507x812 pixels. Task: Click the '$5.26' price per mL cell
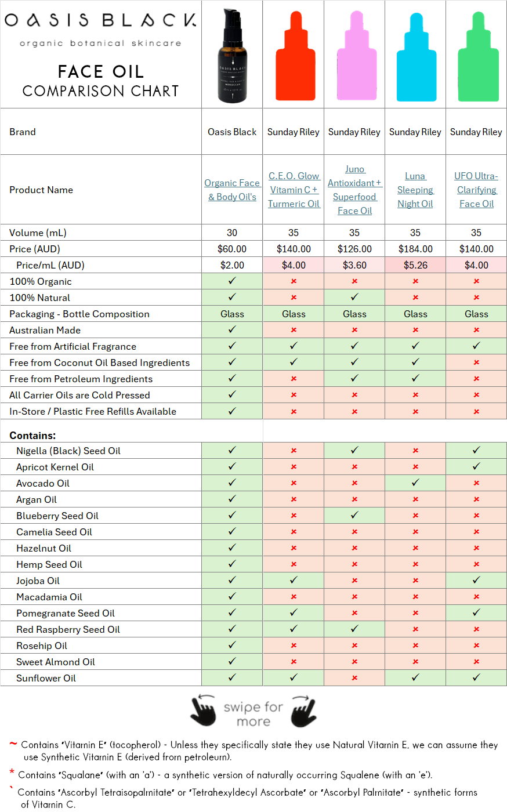(415, 265)
